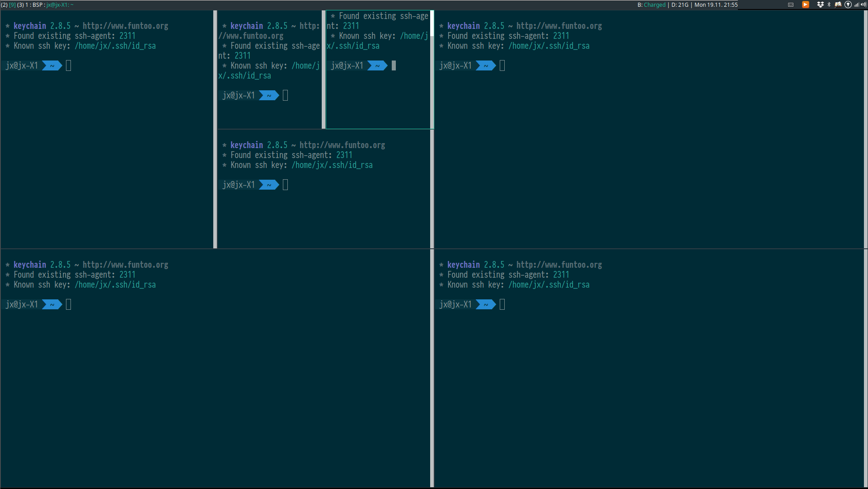Click the orange media player tray icon
868x489 pixels.
click(x=806, y=5)
